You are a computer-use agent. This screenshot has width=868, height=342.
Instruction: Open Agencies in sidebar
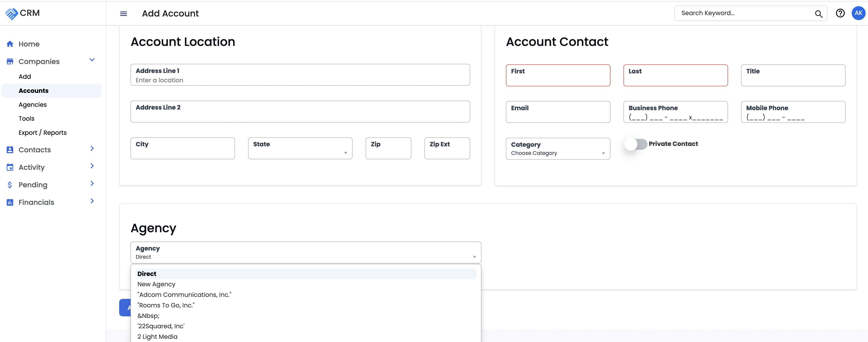(x=33, y=105)
